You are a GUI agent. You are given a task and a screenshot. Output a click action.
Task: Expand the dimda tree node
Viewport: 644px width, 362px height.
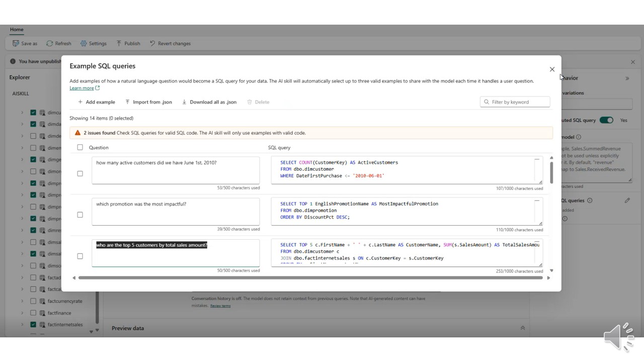(22, 124)
